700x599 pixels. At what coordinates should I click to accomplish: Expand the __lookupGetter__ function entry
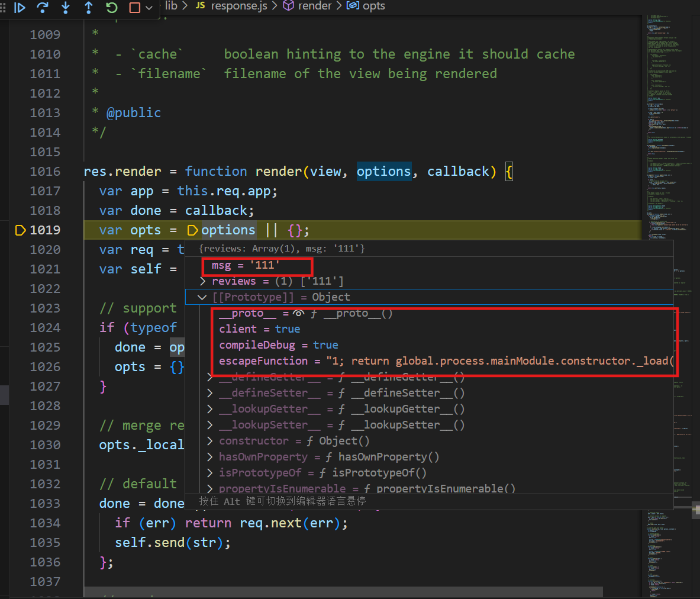[210, 409]
